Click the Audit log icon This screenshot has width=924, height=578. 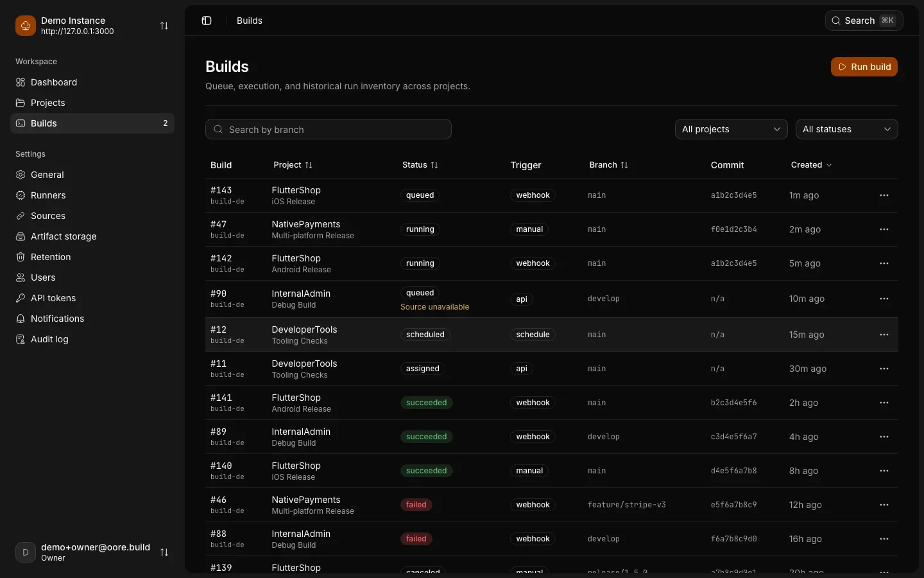tap(21, 339)
